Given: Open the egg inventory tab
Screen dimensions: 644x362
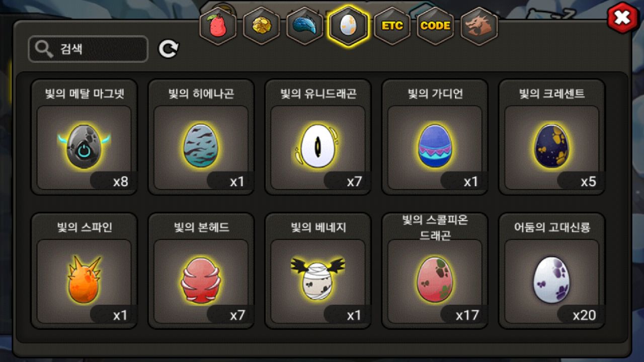Looking at the screenshot, I should click(348, 26).
